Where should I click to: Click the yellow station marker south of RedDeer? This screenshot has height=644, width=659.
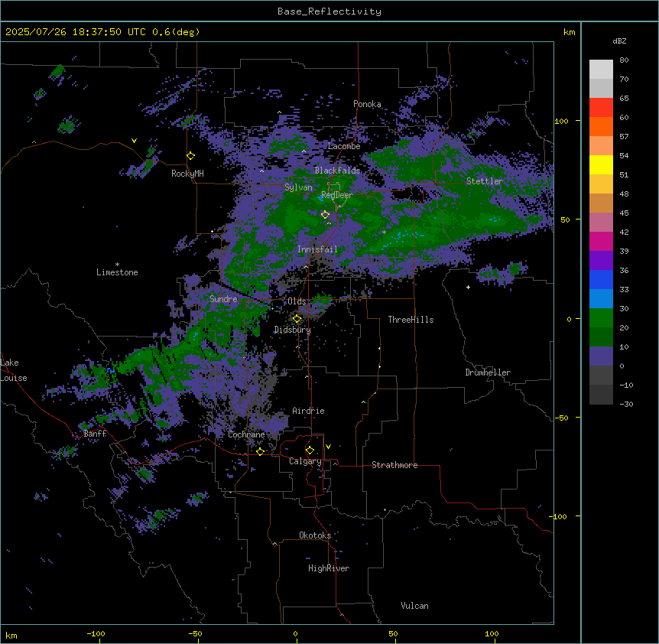click(325, 215)
